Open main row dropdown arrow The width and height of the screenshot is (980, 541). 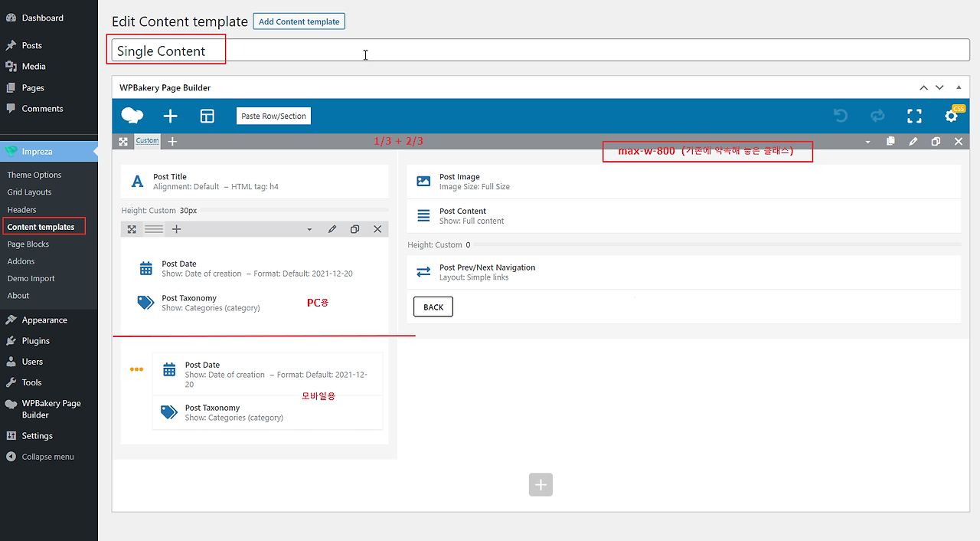click(x=867, y=142)
